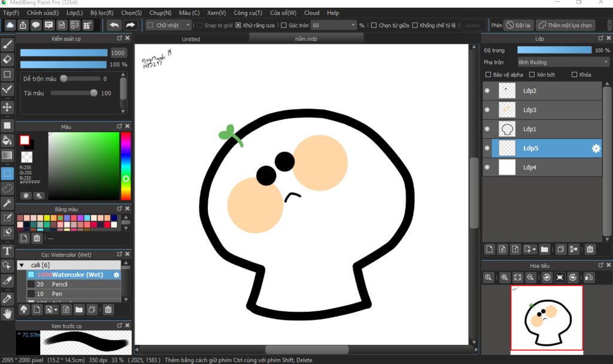The image size is (613, 364).
Task: Activate the Lasso selection tool
Action: [7, 189]
